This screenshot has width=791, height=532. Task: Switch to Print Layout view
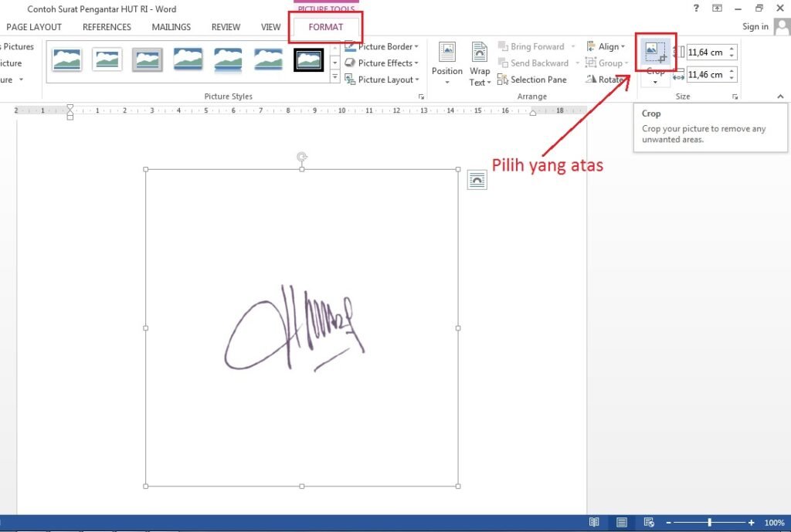[622, 523]
